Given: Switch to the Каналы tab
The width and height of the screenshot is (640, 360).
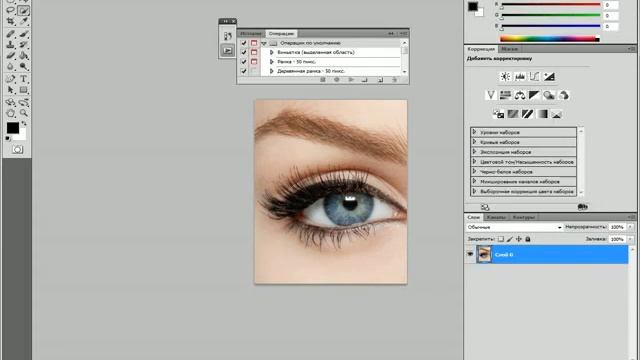Looking at the screenshot, I should (496, 217).
